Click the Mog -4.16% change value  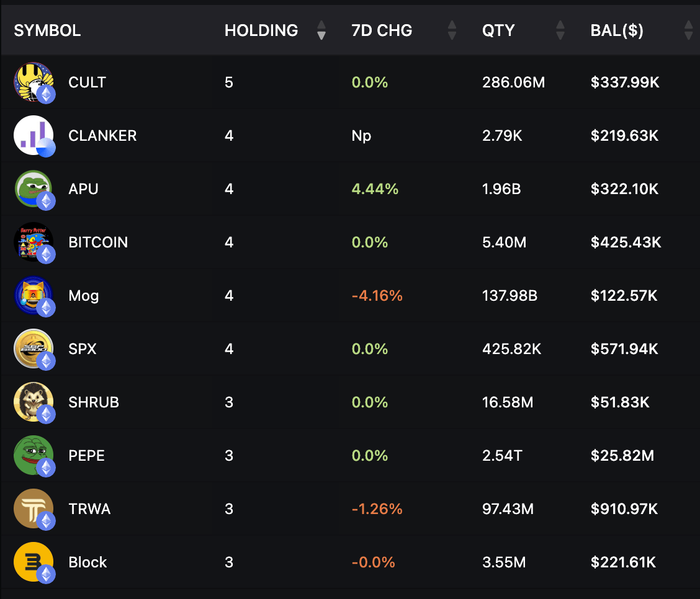377,296
